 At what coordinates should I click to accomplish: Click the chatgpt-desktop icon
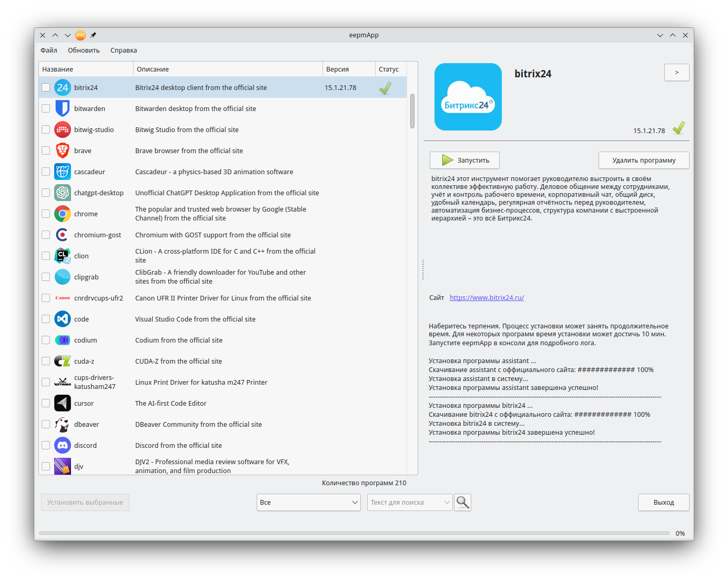63,193
